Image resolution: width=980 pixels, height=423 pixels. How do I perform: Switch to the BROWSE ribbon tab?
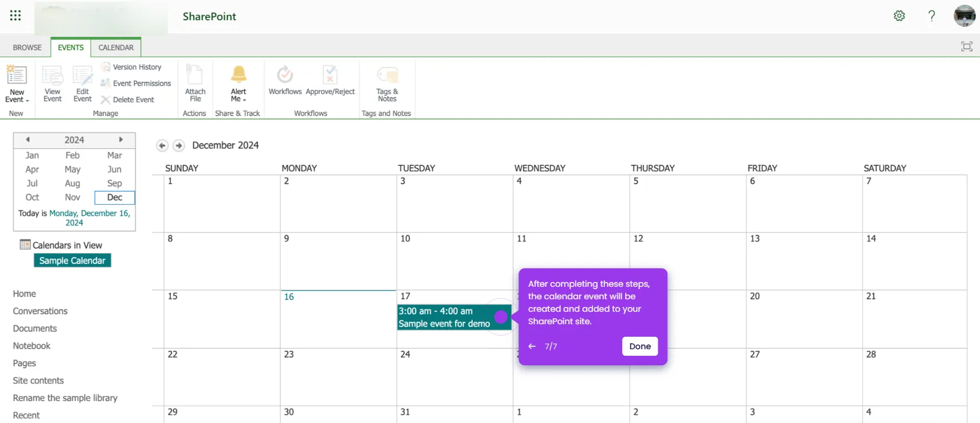[27, 48]
